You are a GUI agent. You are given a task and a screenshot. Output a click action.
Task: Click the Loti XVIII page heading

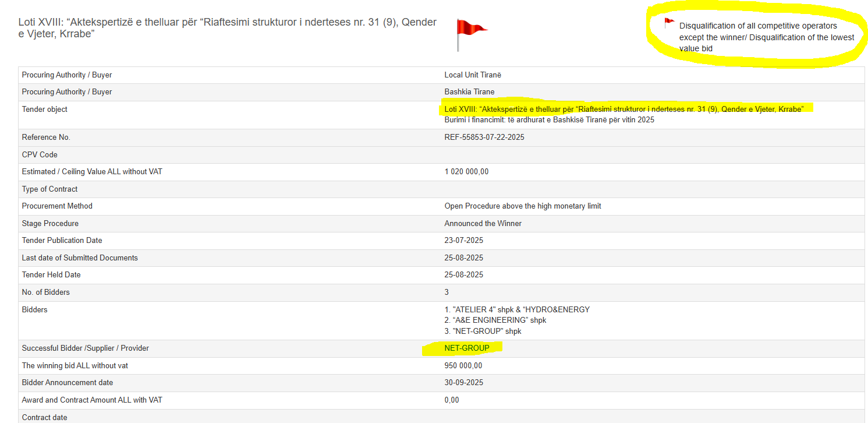point(227,28)
